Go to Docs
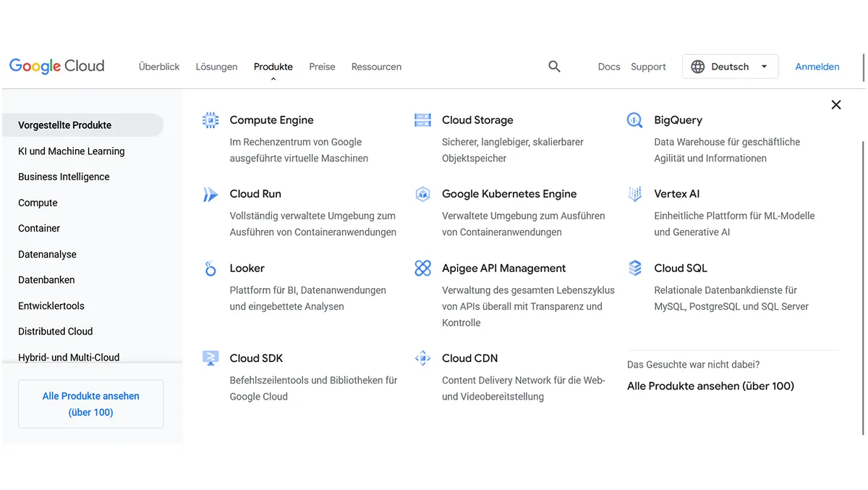868x490 pixels. point(609,67)
